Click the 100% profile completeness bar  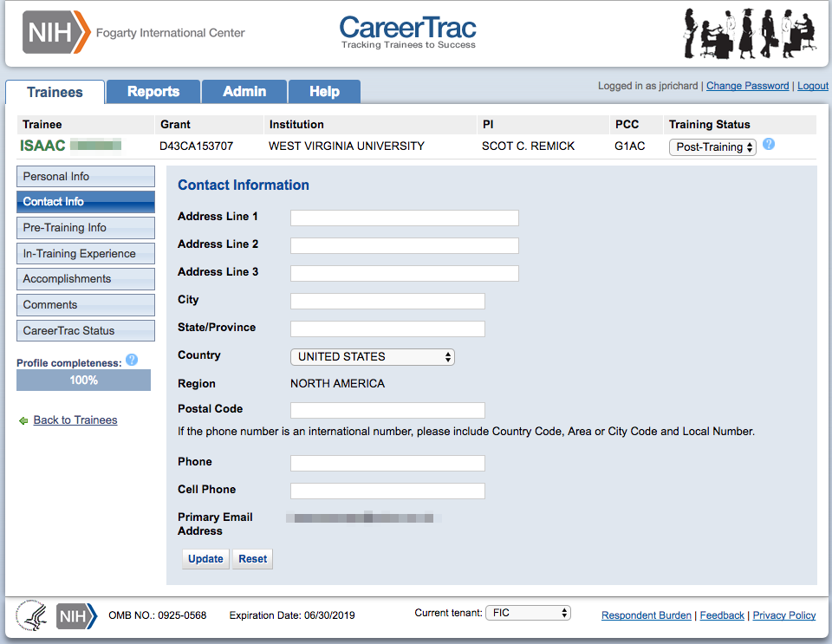[83, 381]
